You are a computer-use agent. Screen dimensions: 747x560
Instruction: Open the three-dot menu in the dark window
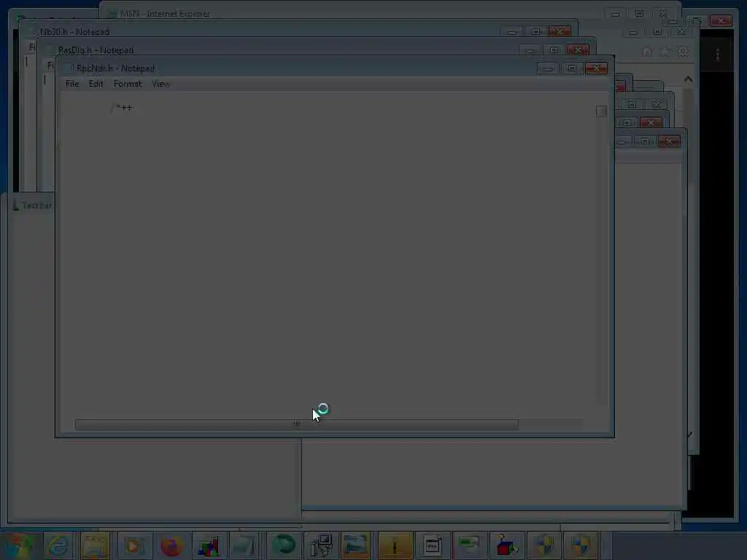(718, 55)
